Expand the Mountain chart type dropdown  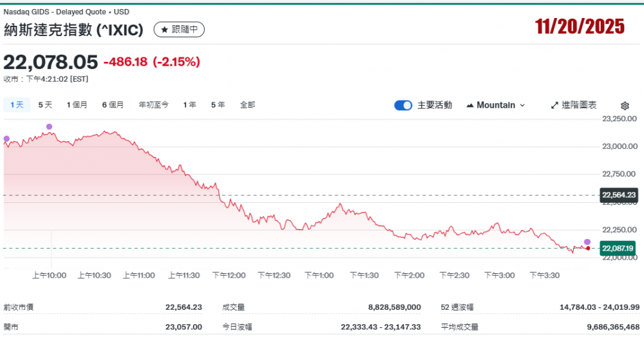(495, 105)
